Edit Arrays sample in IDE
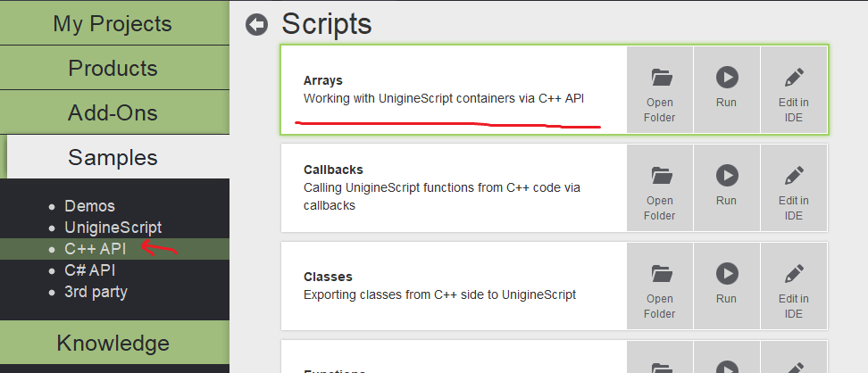Image resolution: width=868 pixels, height=373 pixels. [794, 90]
